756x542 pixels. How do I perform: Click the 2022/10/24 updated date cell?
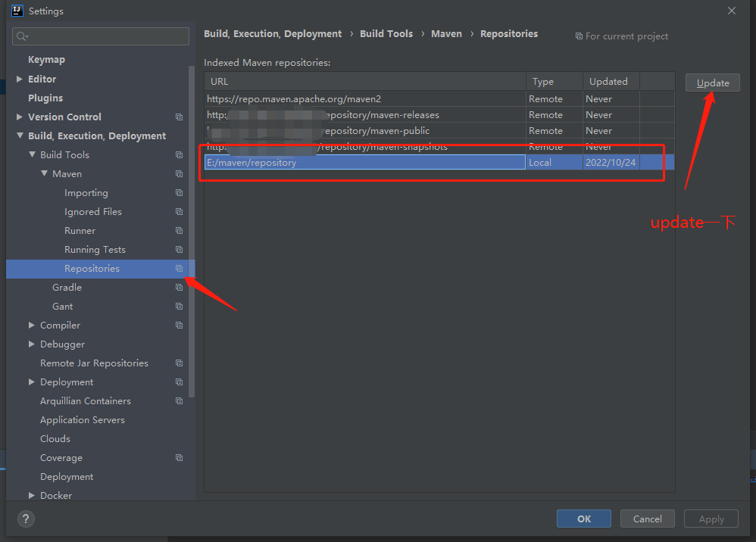611,162
